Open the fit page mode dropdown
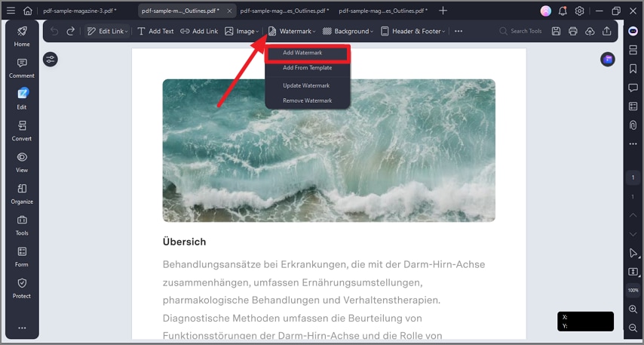The image size is (644, 345). point(633,272)
